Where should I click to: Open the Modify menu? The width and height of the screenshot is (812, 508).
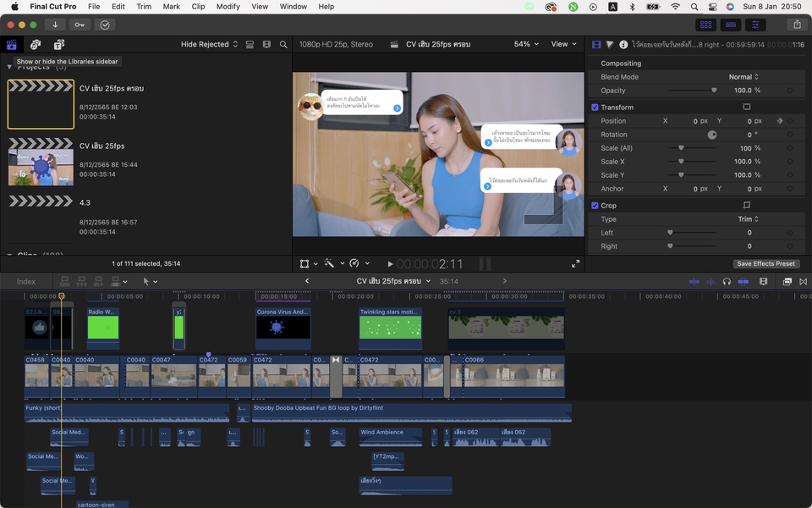tap(228, 6)
